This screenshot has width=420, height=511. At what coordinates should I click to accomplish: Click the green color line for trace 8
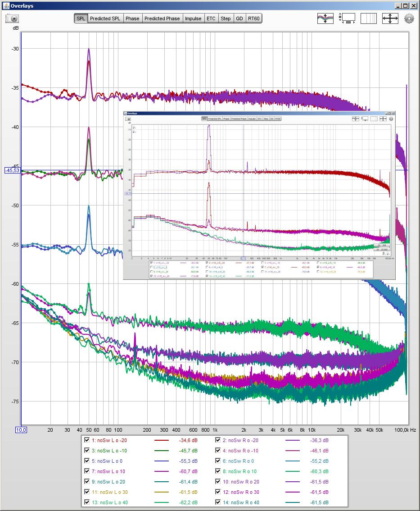[x=292, y=471]
